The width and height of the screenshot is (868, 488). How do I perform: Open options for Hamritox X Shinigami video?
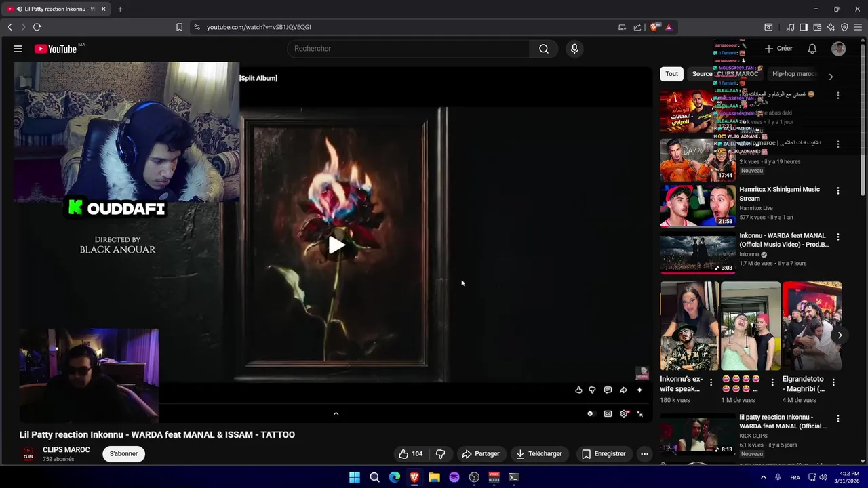point(838,191)
